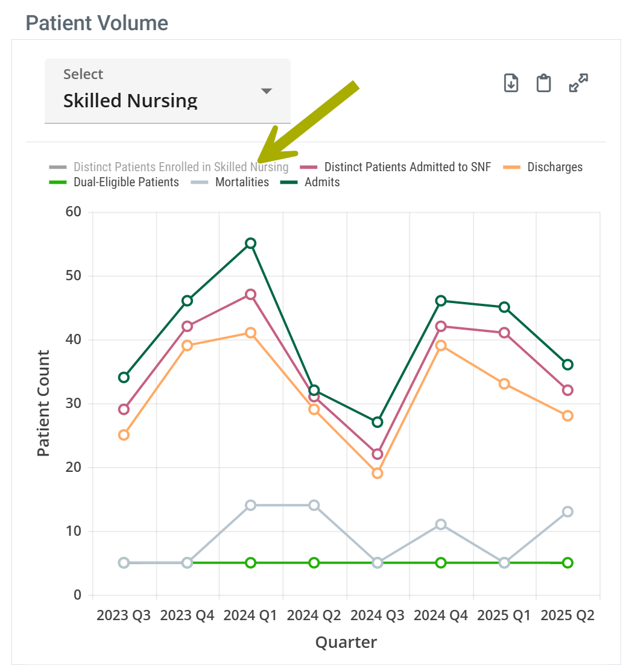Click the Mortalities point at 2024 Q4
This screenshot has width=626, height=672.
click(441, 524)
